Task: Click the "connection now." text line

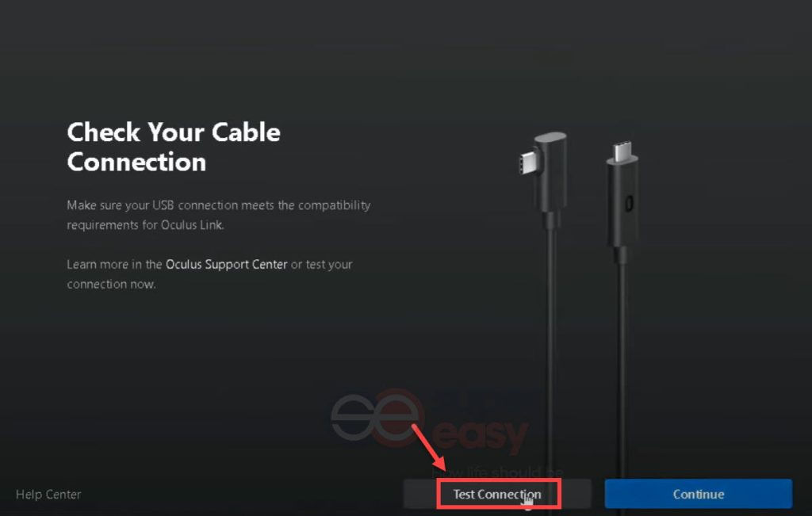Action: click(111, 284)
